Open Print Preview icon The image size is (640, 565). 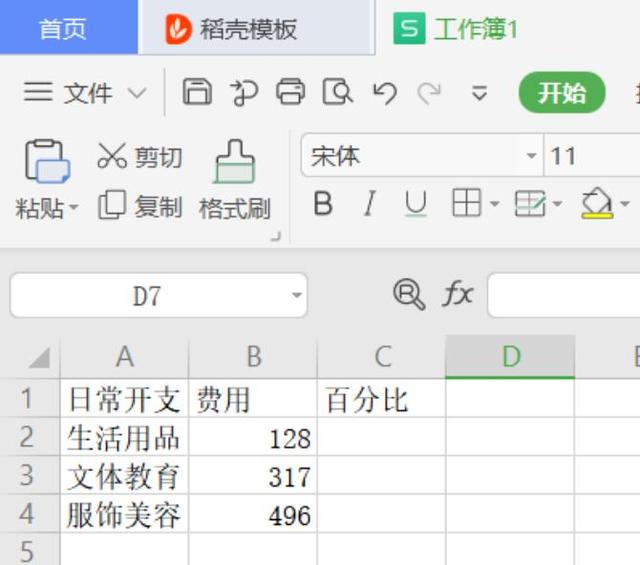[338, 92]
